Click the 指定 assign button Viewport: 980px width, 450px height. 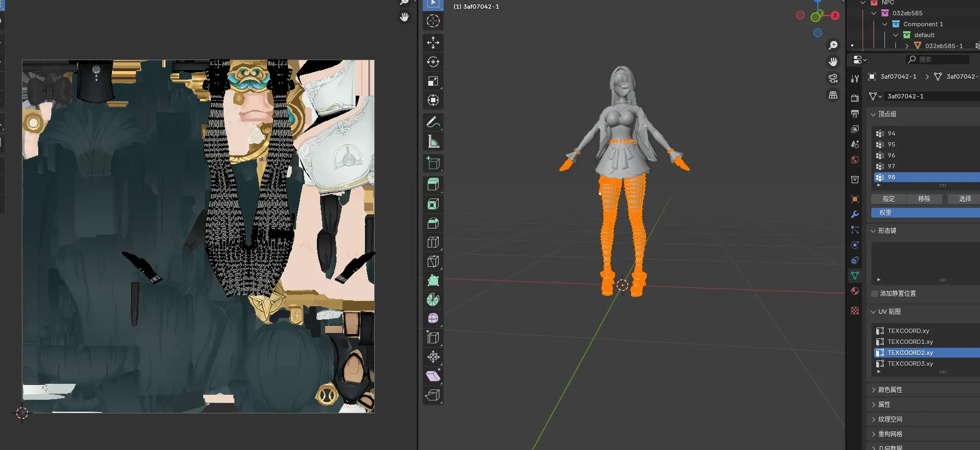[889, 199]
